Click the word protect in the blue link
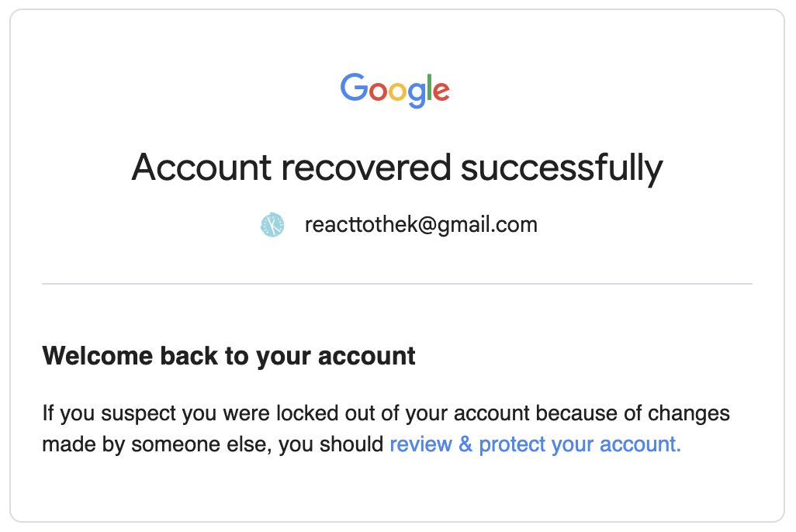 pyautogui.click(x=512, y=444)
